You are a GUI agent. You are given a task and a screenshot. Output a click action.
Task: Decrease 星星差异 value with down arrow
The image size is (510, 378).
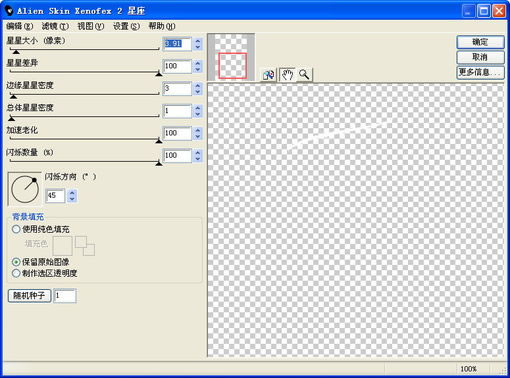pos(198,69)
